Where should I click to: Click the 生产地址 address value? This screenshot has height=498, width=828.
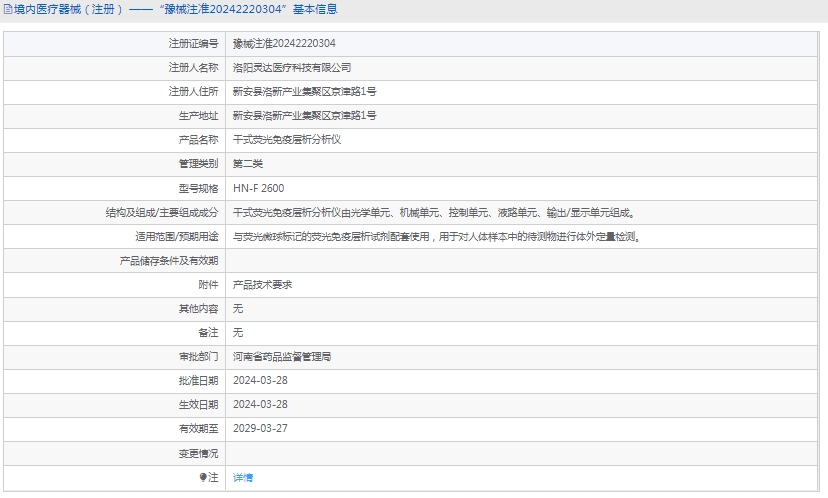click(304, 116)
